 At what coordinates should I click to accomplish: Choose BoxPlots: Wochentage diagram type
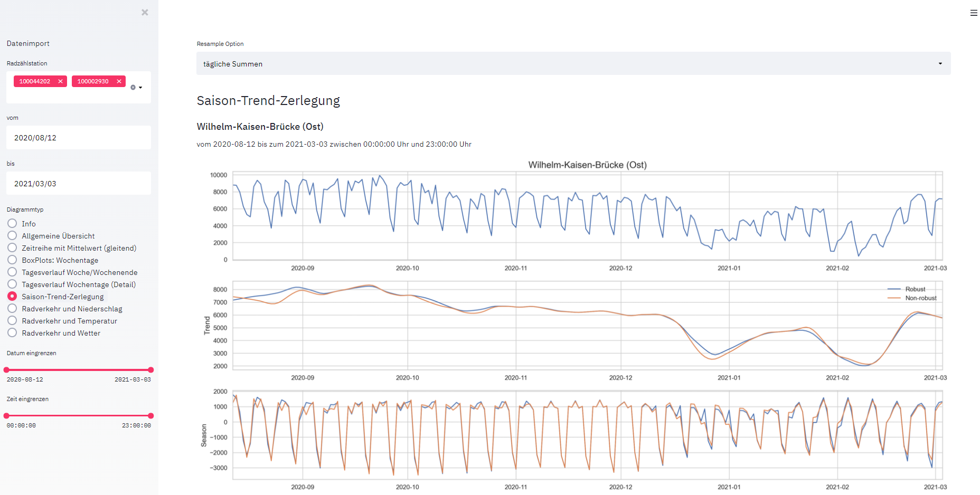[x=12, y=260]
